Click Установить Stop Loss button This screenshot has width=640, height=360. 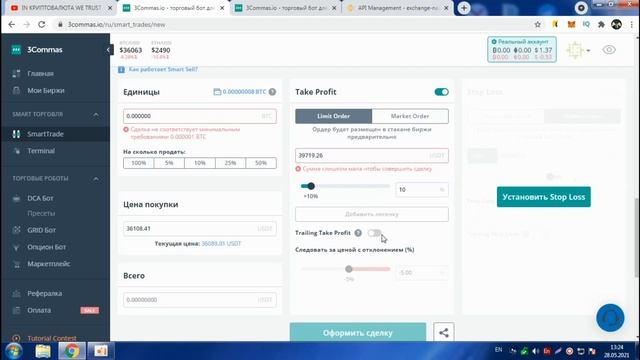tap(544, 197)
